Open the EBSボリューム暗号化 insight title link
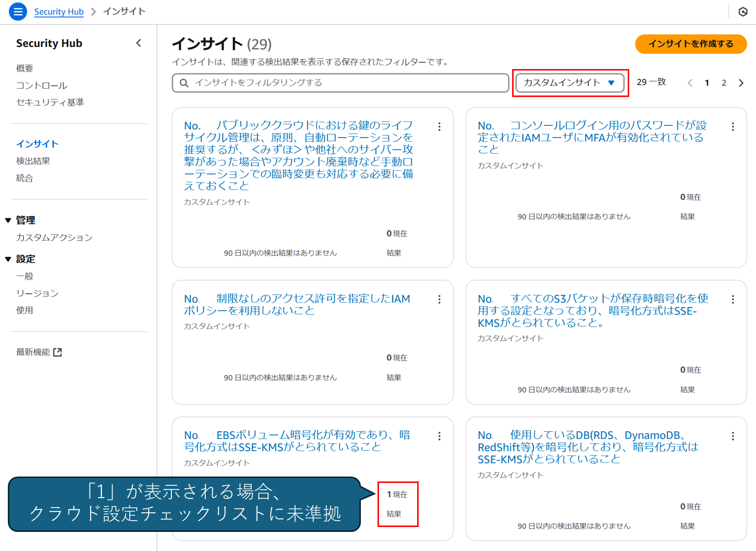The image size is (756, 551). [x=297, y=440]
